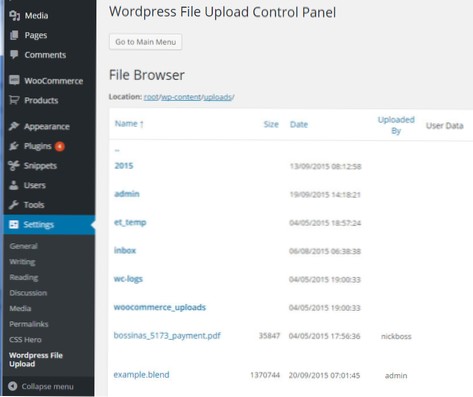Open Permalinks settings submenu
This screenshot has height=397, width=473.
click(x=29, y=324)
